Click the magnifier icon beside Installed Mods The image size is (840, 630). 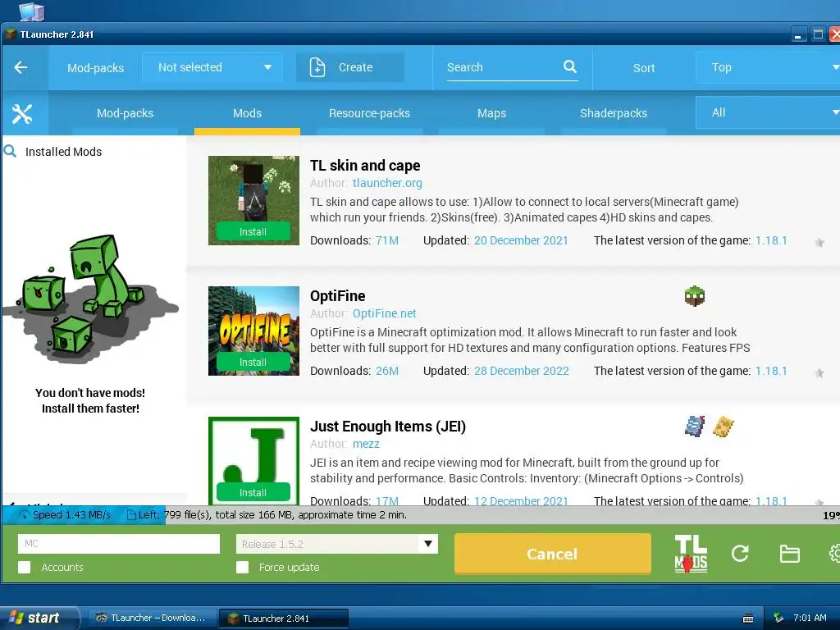click(x=10, y=151)
